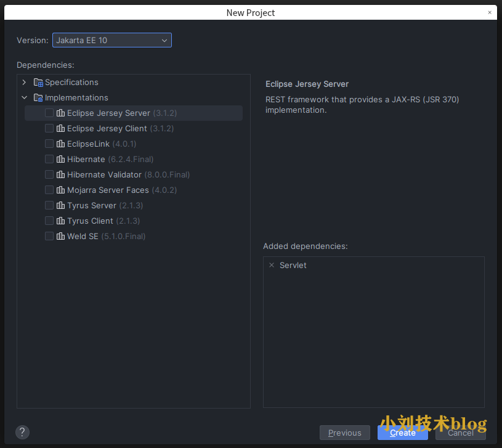502x448 pixels.
Task: Open the Jakarta EE 10 version dropdown
Action: (111, 40)
